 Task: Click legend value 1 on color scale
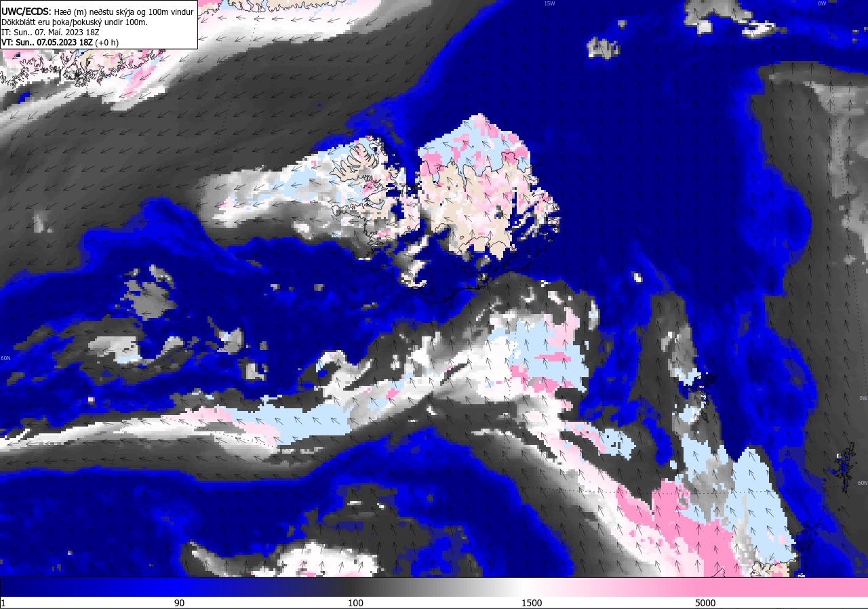pyautogui.click(x=3, y=603)
